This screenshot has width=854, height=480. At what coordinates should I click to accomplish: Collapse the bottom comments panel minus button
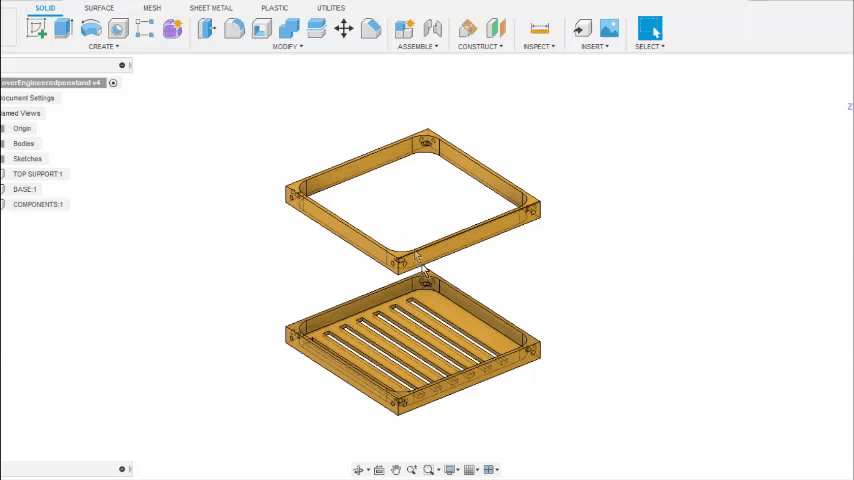coord(122,469)
